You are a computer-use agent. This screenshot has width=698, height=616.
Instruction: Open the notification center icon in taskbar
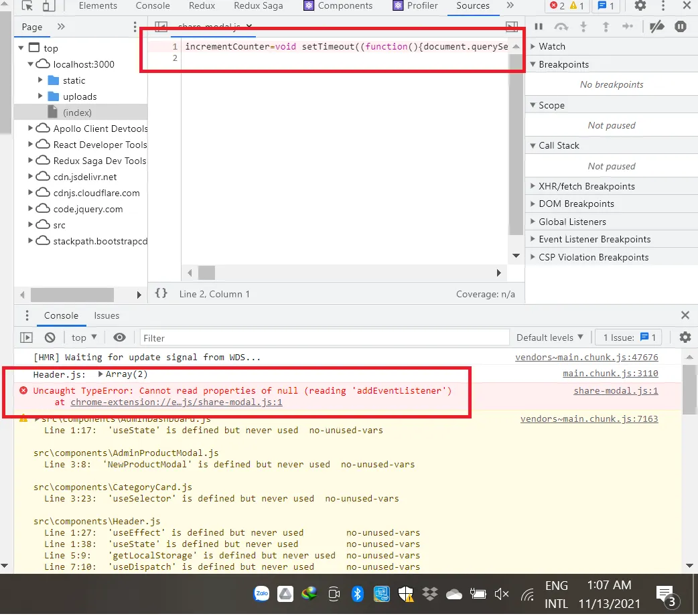[x=667, y=595]
